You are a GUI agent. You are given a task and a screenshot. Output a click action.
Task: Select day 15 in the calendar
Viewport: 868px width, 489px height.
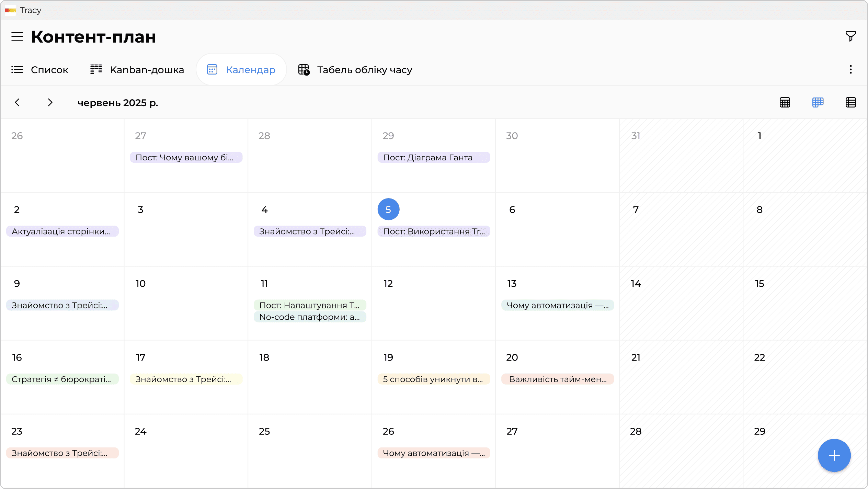(x=759, y=283)
